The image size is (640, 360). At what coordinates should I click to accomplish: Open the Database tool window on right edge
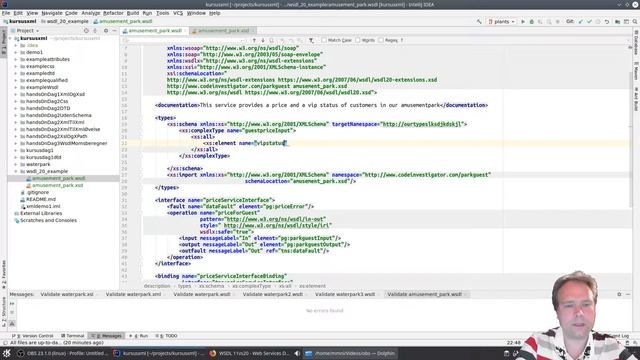pos(636,42)
